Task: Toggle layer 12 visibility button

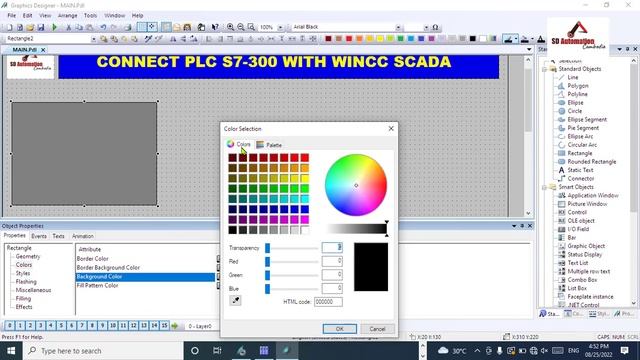Action: 133,326
